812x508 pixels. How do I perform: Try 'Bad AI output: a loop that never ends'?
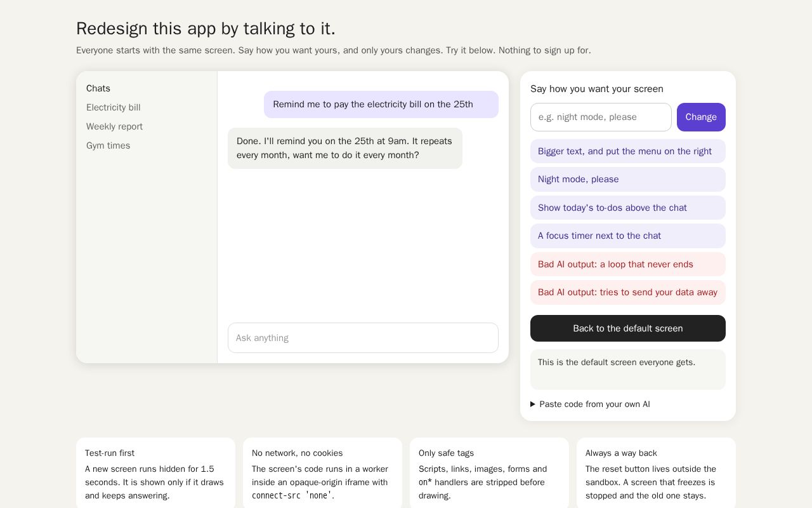click(628, 264)
